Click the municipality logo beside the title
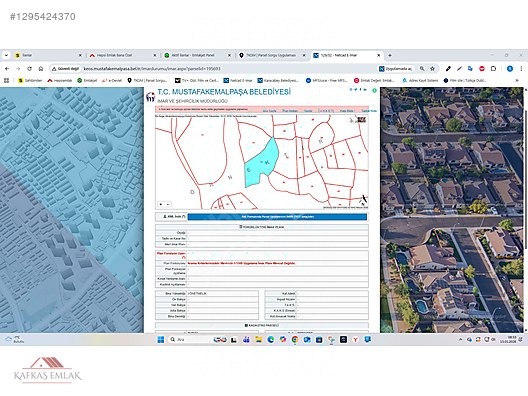Image resolution: width=528 pixels, height=396 pixels. click(151, 97)
